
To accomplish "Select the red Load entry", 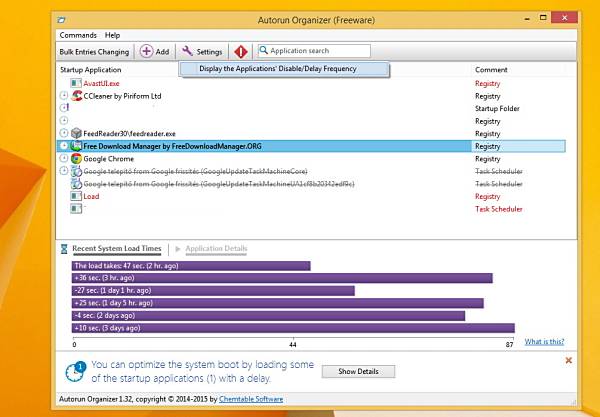I will pyautogui.click(x=91, y=196).
